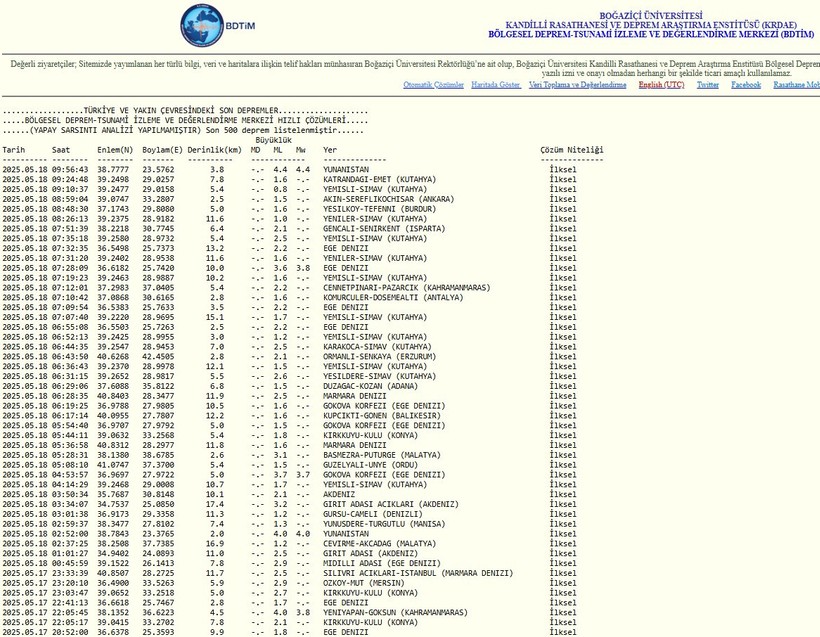Click timestamp 2025.05.18 04:53:57

45,475
